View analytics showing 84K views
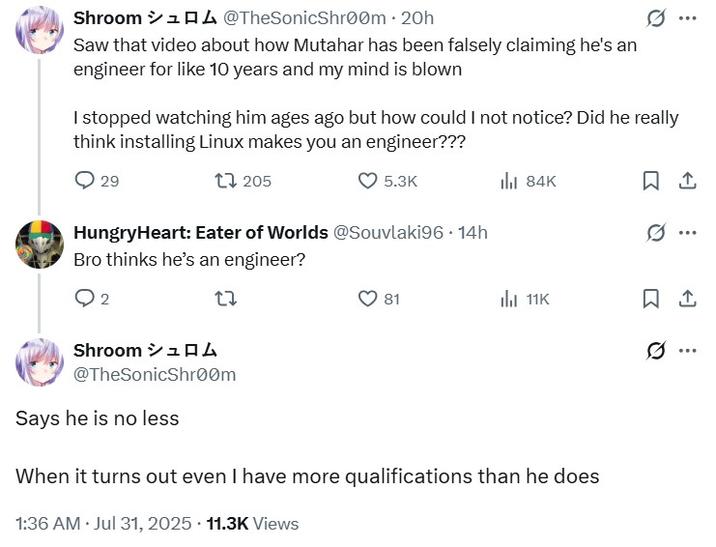Image resolution: width=716 pixels, height=547 pixels. [x=509, y=181]
